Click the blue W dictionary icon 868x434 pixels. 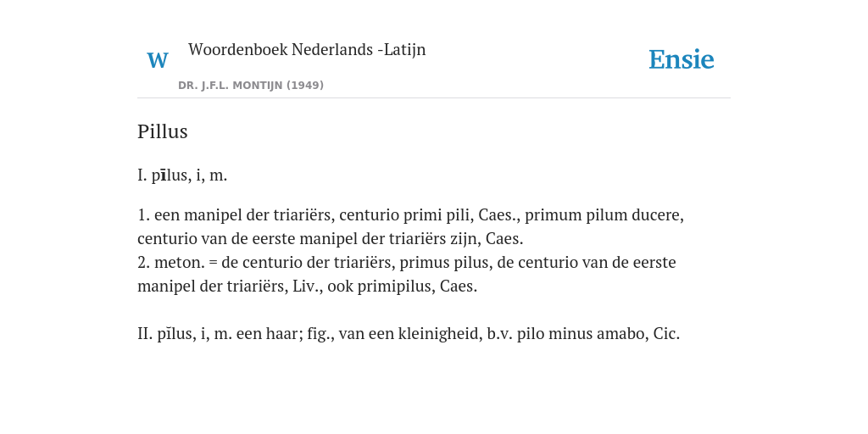pos(157,60)
